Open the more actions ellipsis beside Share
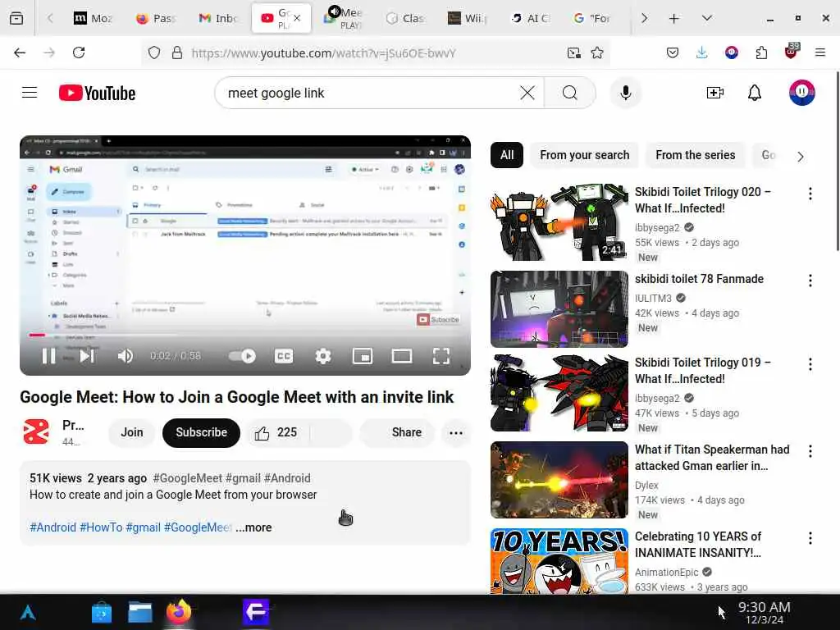The height and width of the screenshot is (630, 840). [456, 433]
